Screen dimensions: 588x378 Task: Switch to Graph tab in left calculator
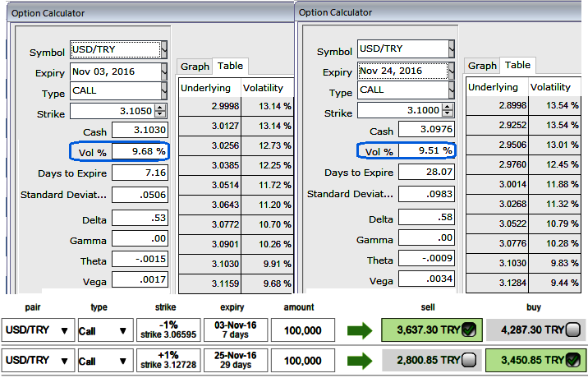pos(195,67)
